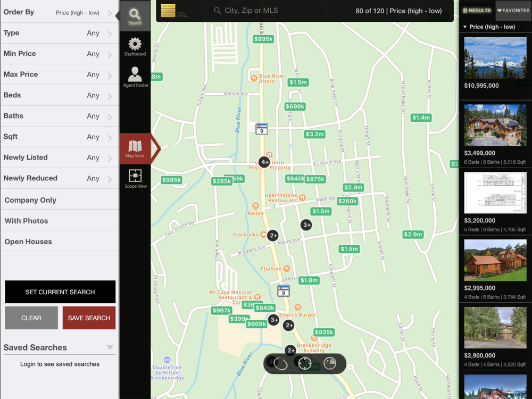The image size is (532, 399).
Task: Tap the Breckenridge Brewery map label
Action: point(314,348)
